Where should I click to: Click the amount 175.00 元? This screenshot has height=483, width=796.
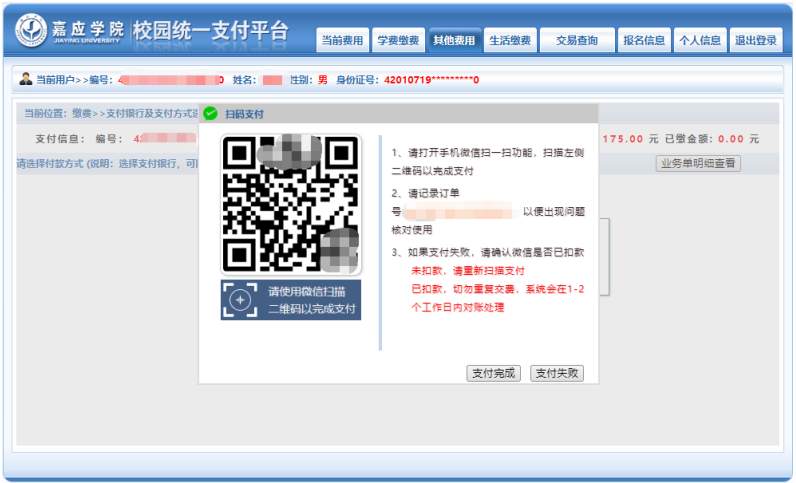[x=630, y=139]
